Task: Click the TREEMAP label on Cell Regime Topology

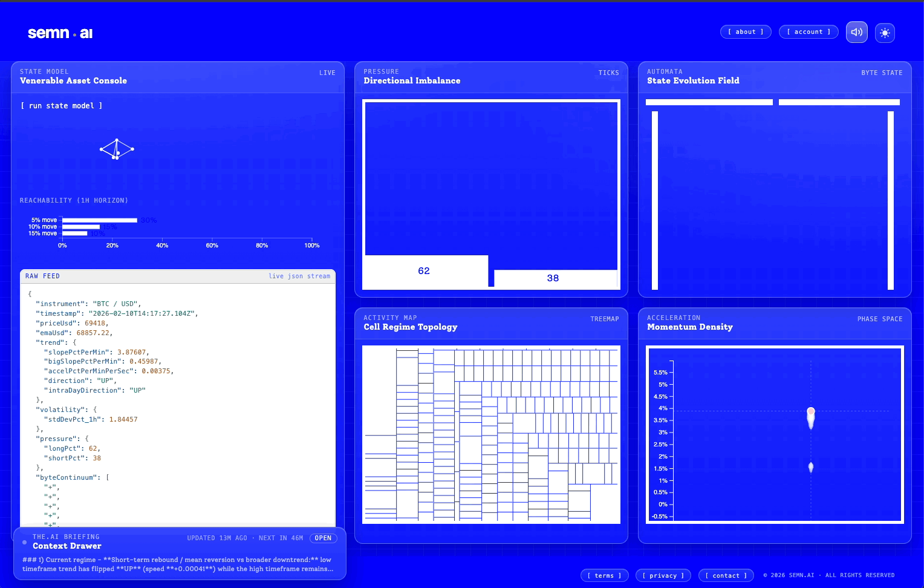Action: (605, 319)
